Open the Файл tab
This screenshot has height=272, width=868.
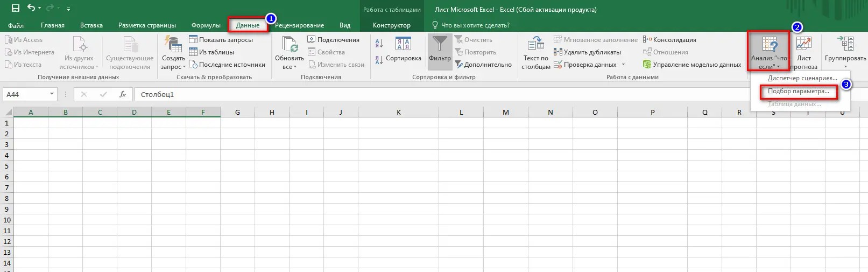pos(16,25)
